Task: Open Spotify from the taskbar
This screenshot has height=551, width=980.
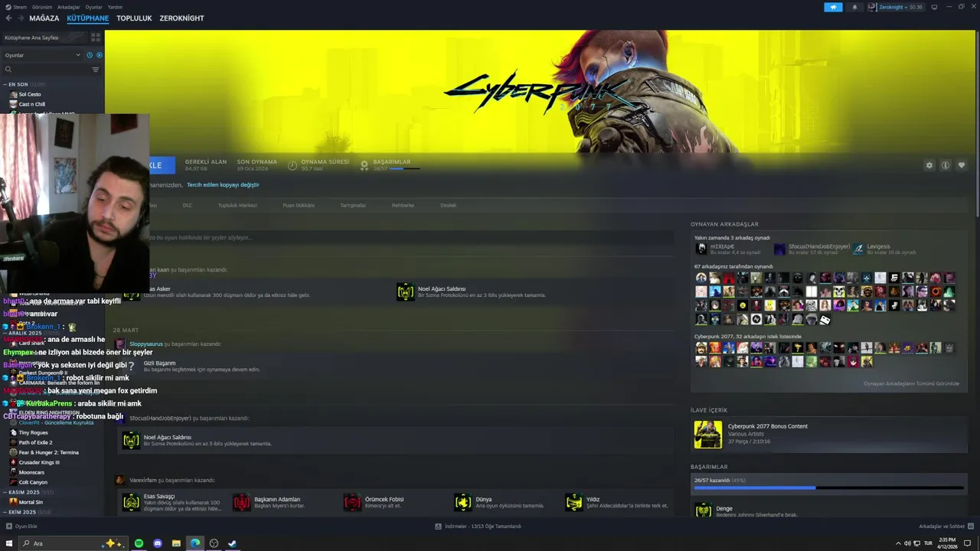Action: pyautogui.click(x=139, y=543)
